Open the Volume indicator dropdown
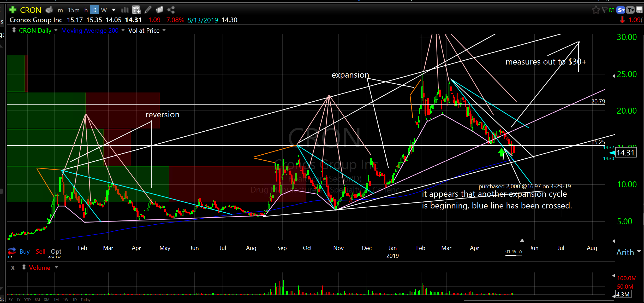 (x=57, y=267)
